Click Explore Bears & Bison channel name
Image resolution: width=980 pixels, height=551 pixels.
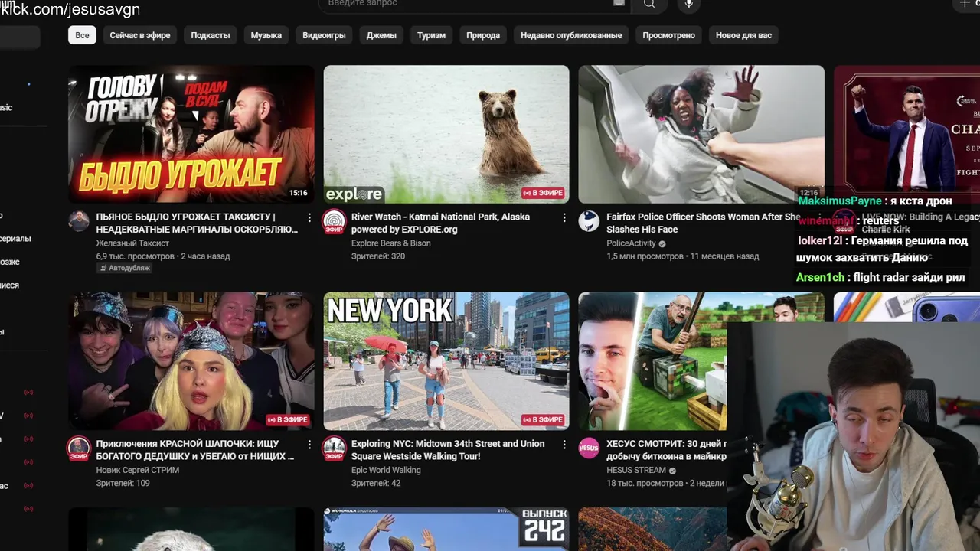391,243
